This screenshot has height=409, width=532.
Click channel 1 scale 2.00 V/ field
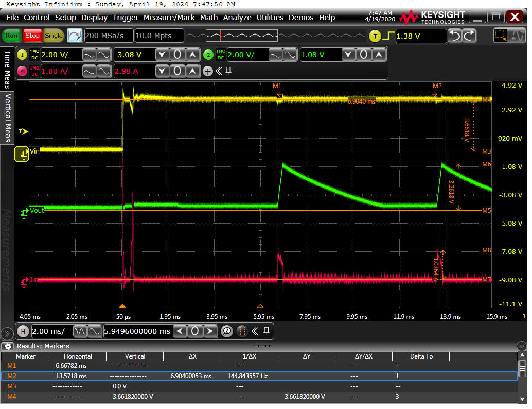click(61, 55)
